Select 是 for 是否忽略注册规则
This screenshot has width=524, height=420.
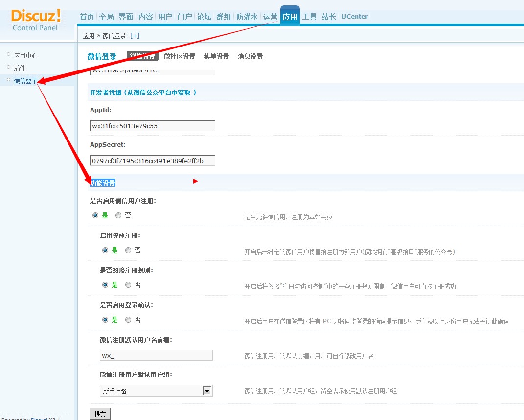[x=105, y=285]
